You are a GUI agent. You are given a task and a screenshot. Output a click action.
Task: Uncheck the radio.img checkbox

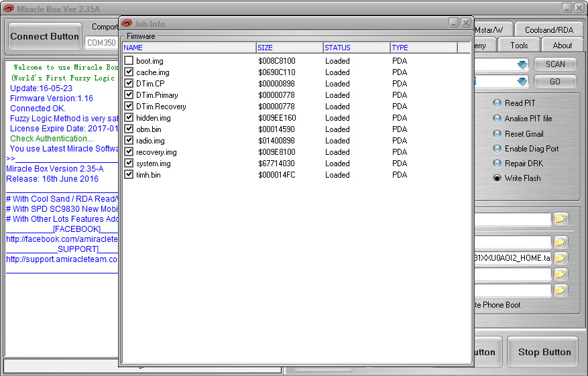(x=129, y=140)
